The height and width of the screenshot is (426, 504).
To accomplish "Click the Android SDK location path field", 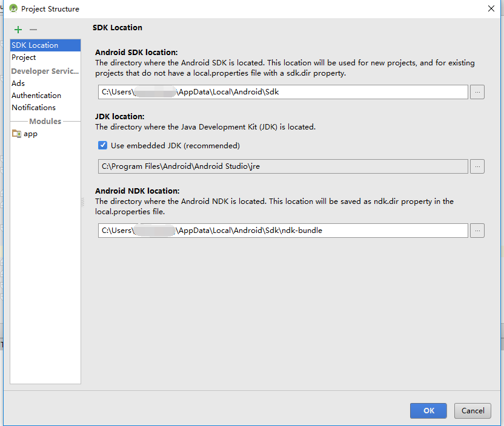I will (283, 92).
